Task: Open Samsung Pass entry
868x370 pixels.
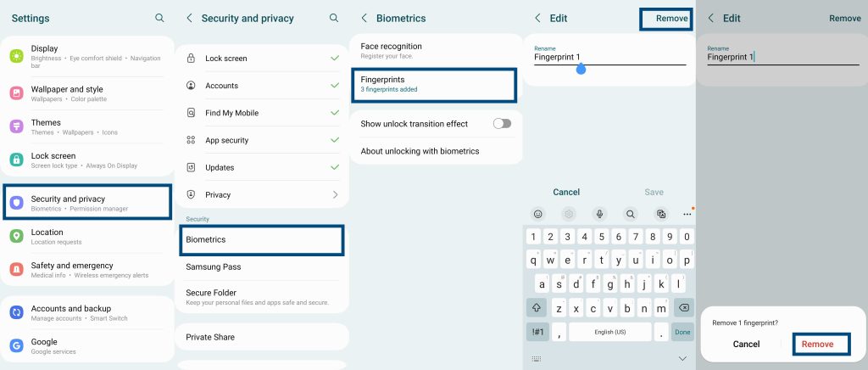Action: point(214,266)
